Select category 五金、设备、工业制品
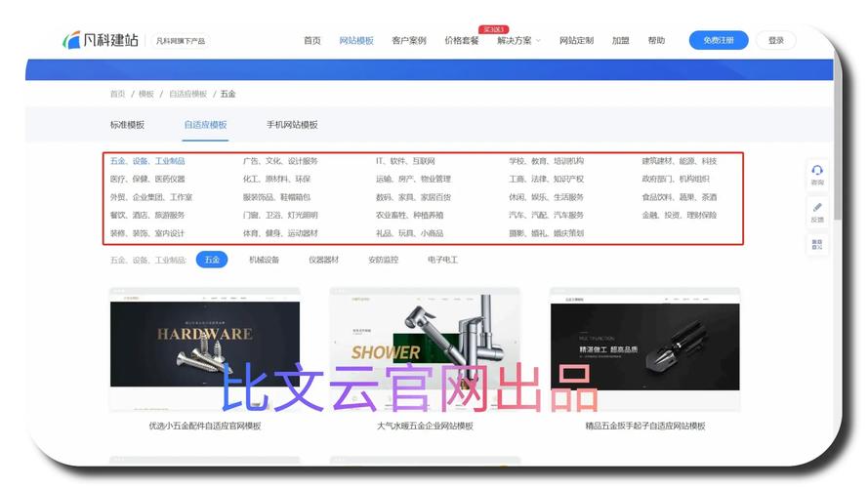The width and height of the screenshot is (868, 488). click(147, 161)
